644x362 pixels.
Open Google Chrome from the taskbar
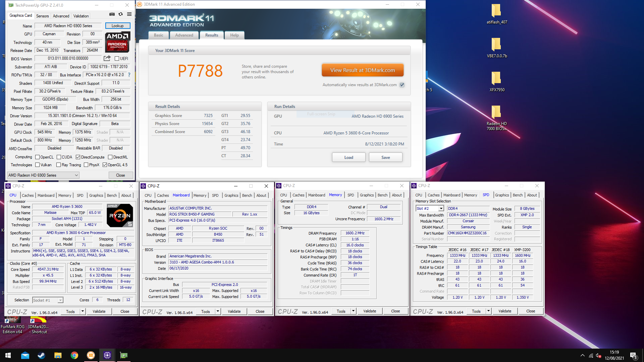coord(74,355)
